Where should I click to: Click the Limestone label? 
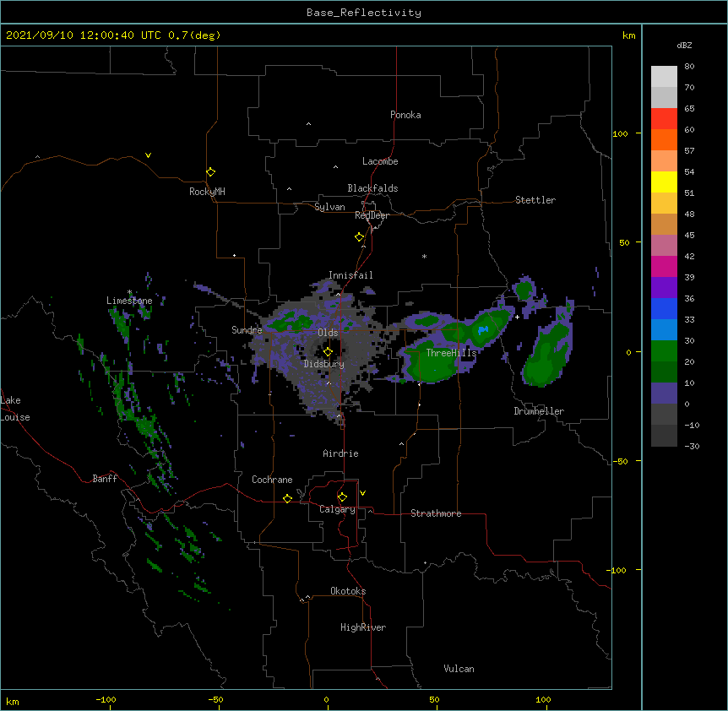(129, 301)
